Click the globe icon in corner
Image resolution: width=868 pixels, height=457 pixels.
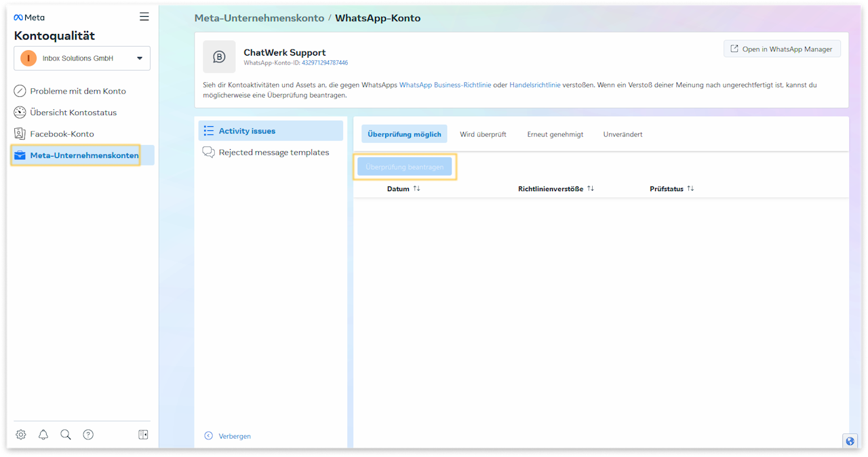[850, 441]
